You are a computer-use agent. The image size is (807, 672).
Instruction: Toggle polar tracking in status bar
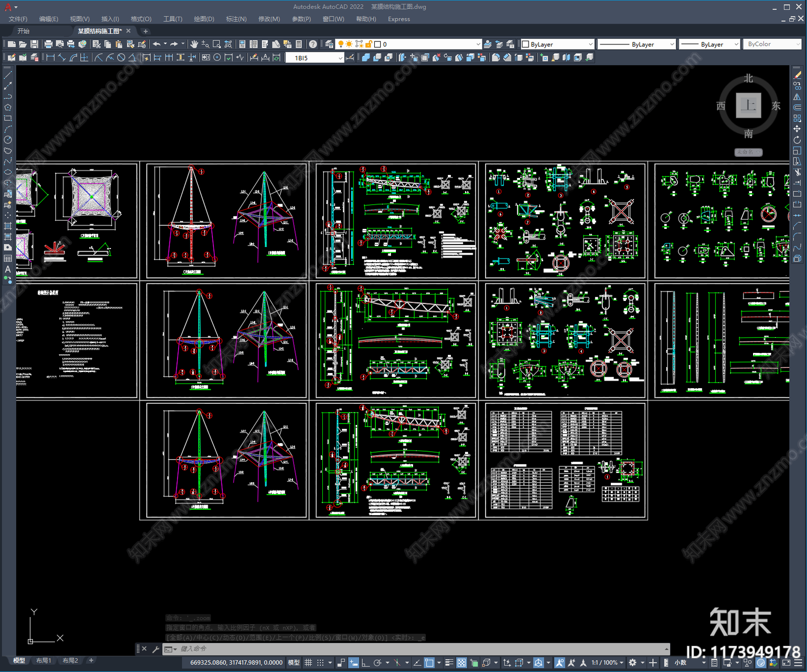[x=377, y=662]
